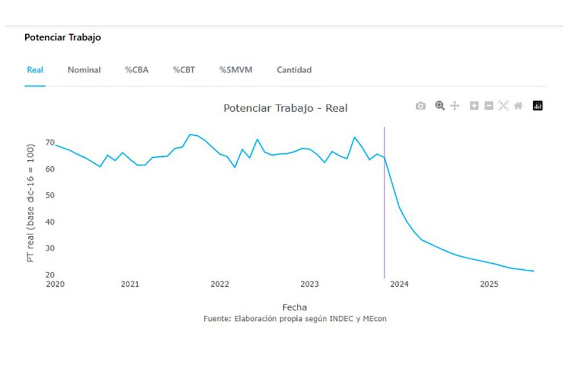Download plot as PNG camera icon
This screenshot has width=588, height=392.
click(x=420, y=106)
